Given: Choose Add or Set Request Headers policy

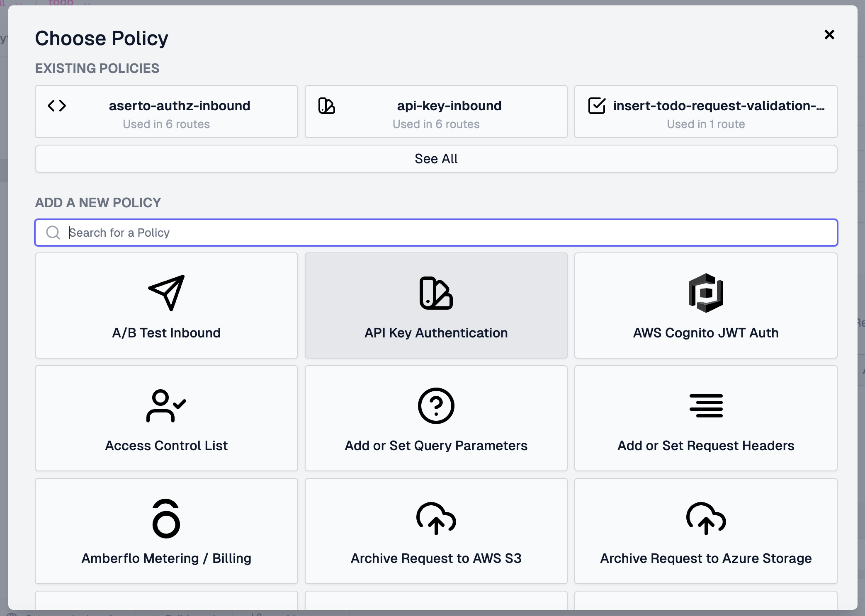Looking at the screenshot, I should point(706,418).
